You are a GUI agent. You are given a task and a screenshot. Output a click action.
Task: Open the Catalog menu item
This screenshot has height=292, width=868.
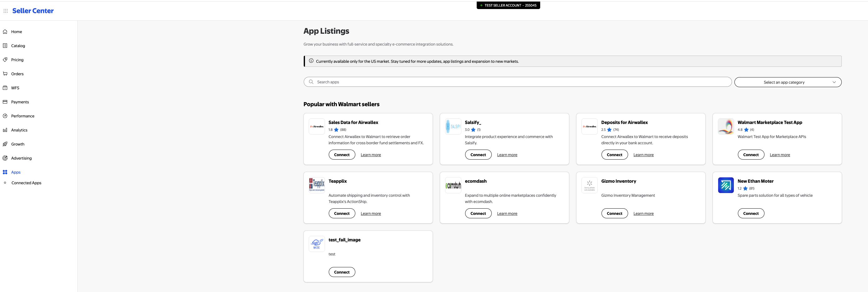pyautogui.click(x=18, y=46)
